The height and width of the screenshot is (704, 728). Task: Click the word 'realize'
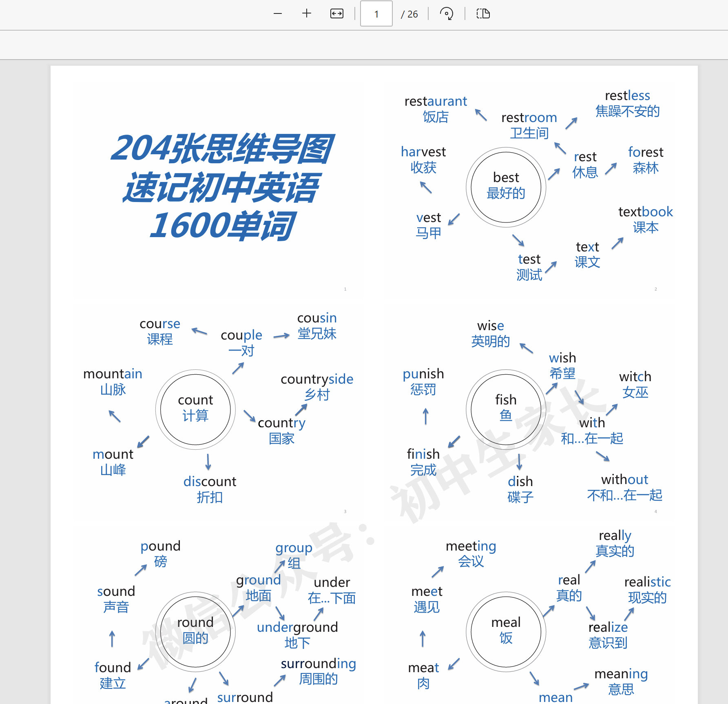608,627
